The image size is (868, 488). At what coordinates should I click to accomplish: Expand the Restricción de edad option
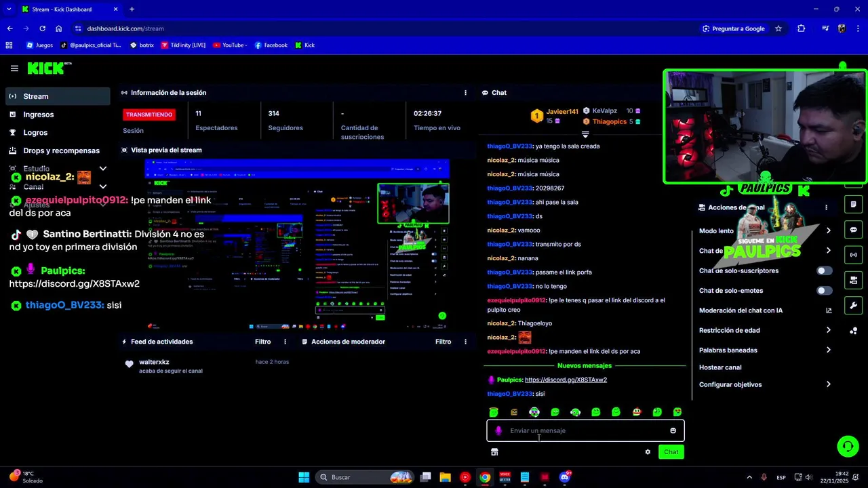point(828,330)
